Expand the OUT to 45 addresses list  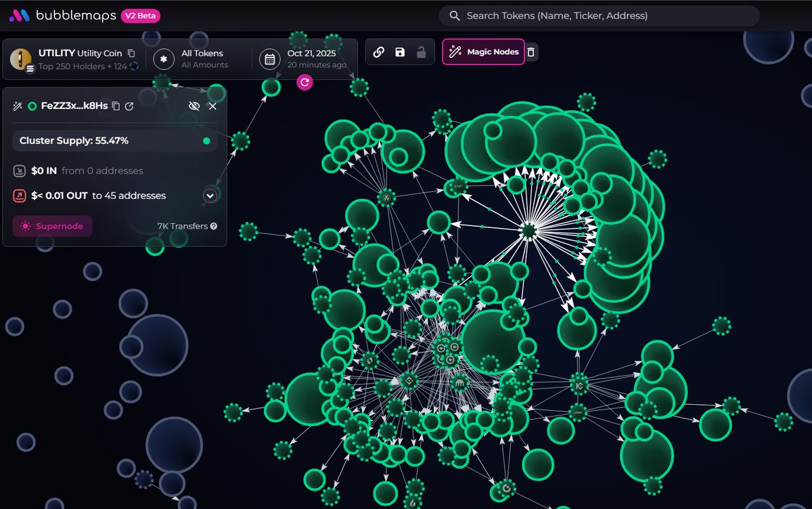tap(210, 196)
